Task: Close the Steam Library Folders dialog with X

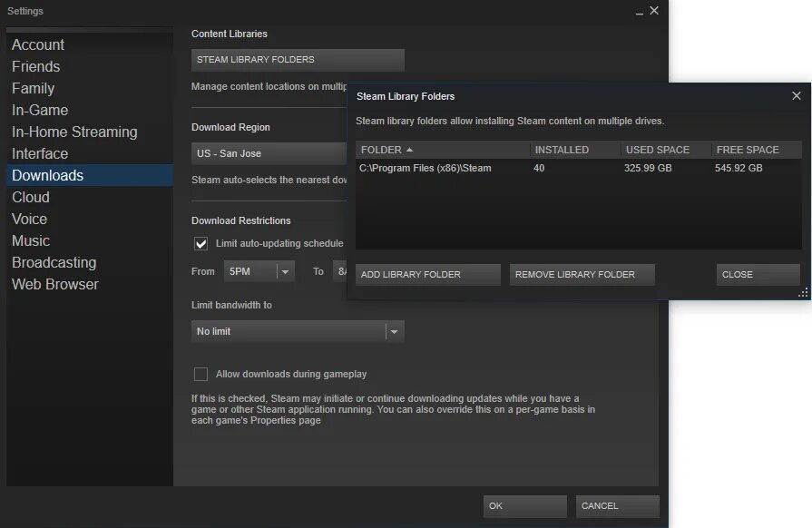Action: point(797,96)
